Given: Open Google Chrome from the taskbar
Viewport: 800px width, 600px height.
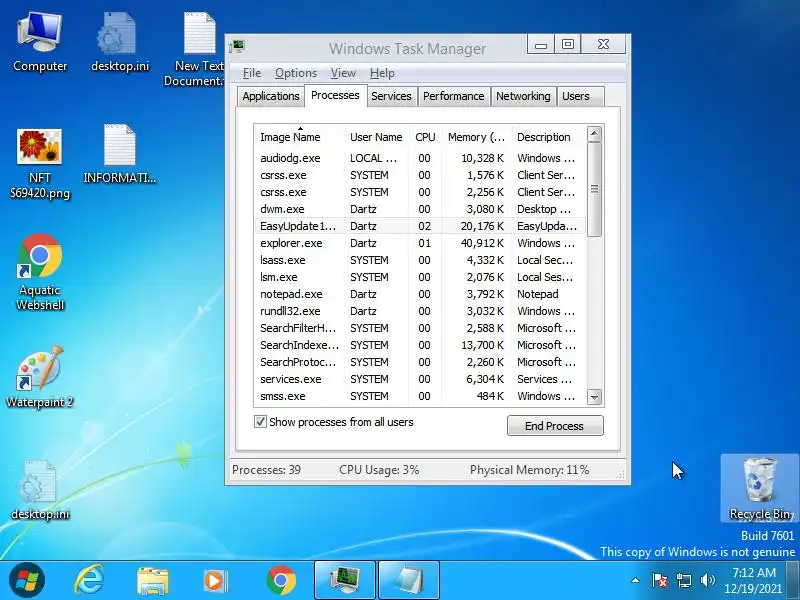Looking at the screenshot, I should 281,580.
